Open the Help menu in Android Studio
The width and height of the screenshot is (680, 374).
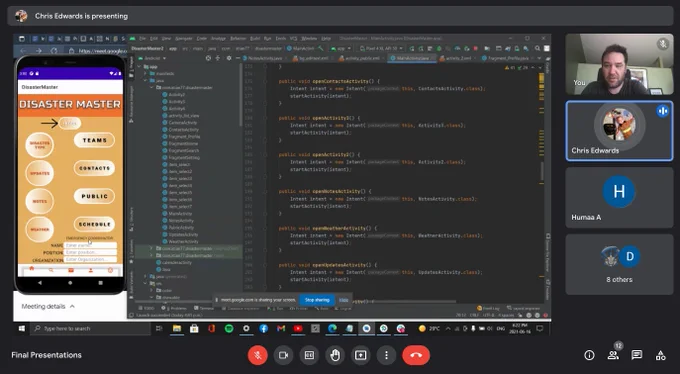click(x=326, y=39)
